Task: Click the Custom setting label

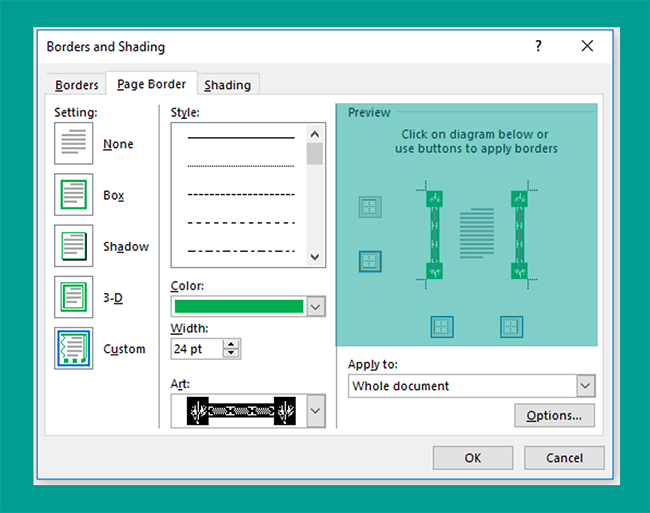Action: click(x=124, y=349)
